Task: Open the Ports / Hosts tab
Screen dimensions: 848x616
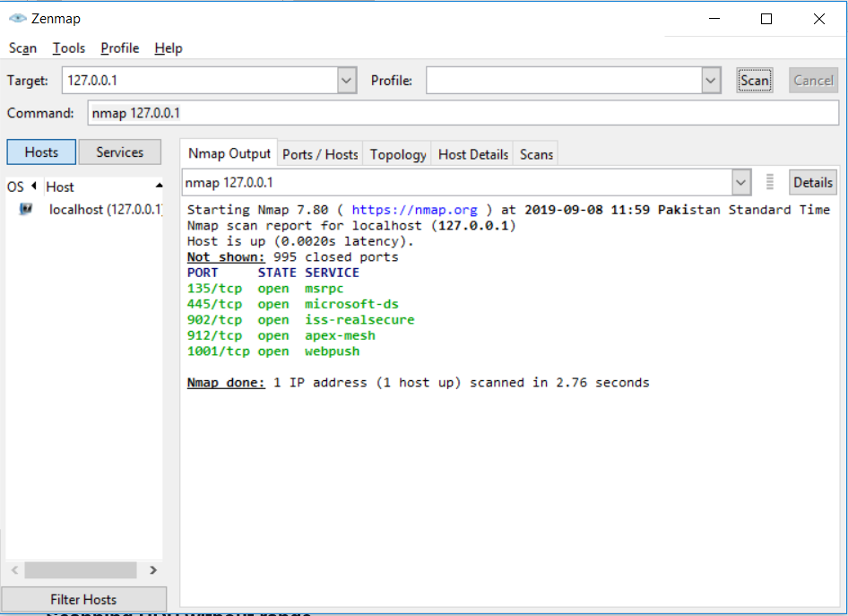Action: [320, 153]
